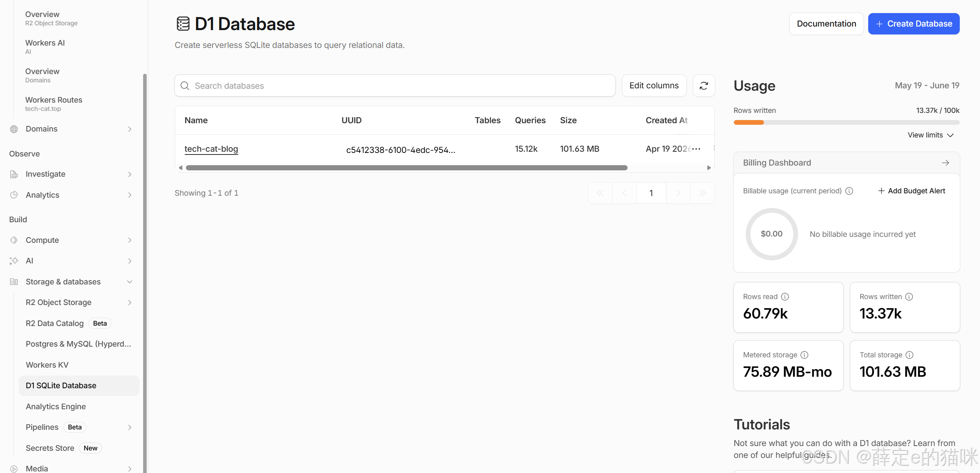Open Workers Routes tech-cat.top item
980x473 pixels.
[x=54, y=103]
